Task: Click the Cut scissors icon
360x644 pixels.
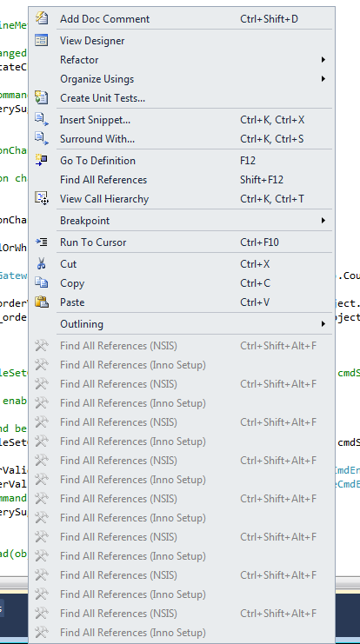Action: click(41, 263)
